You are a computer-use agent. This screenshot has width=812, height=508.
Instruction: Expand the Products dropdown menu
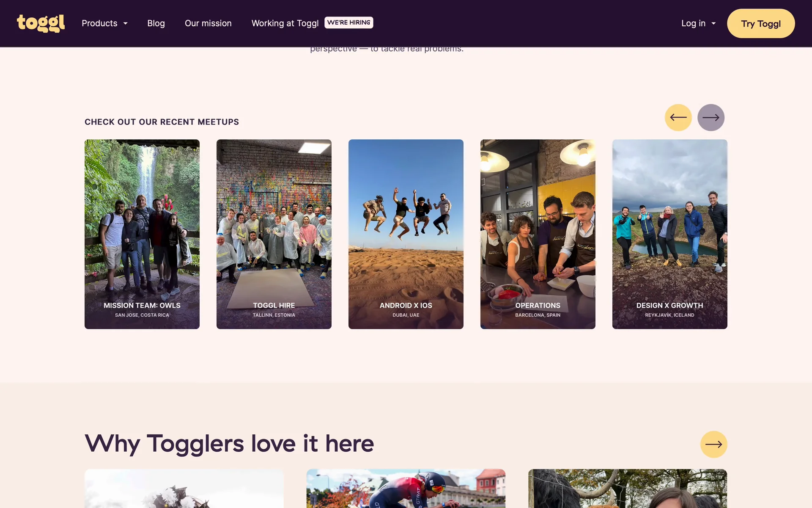tap(100, 23)
